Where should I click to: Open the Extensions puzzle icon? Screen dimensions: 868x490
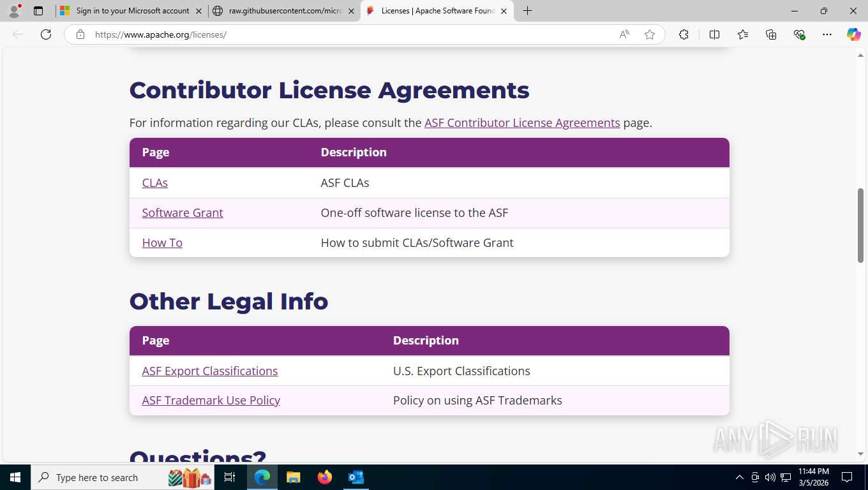(x=684, y=34)
